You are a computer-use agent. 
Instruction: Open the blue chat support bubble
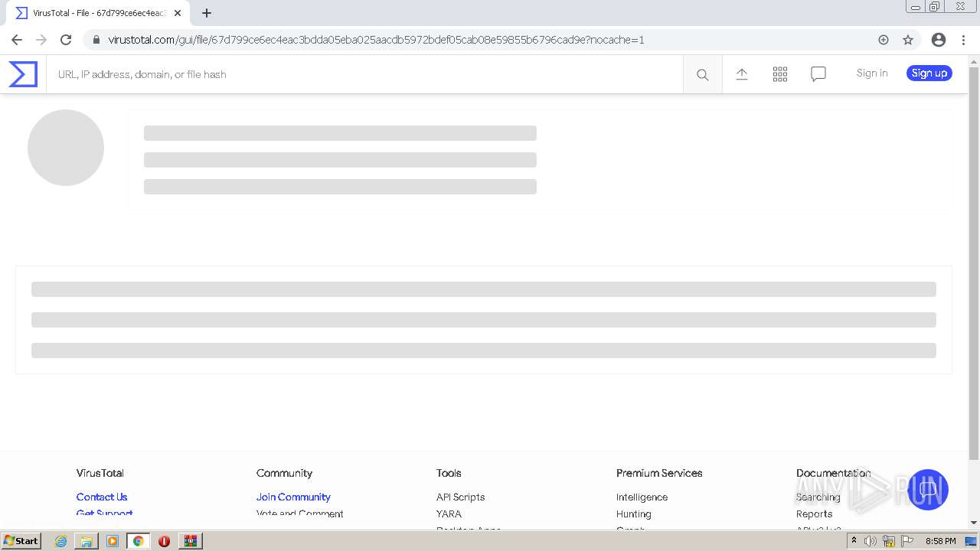coord(928,490)
